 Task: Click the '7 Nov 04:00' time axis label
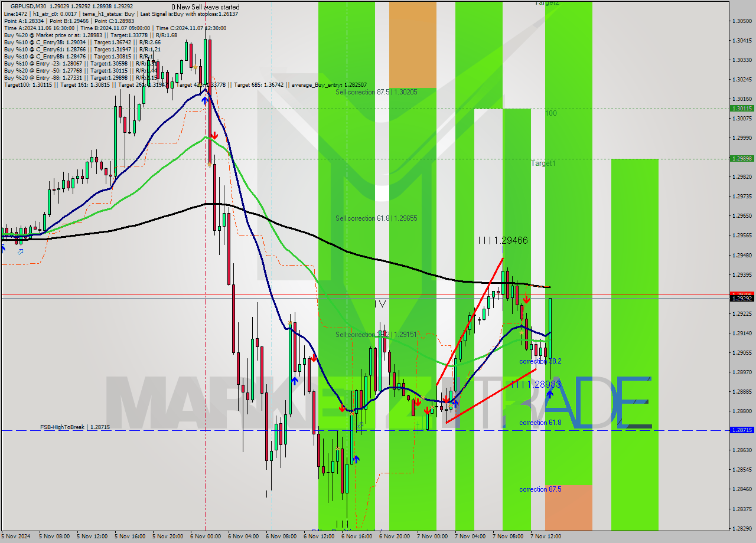tap(470, 537)
